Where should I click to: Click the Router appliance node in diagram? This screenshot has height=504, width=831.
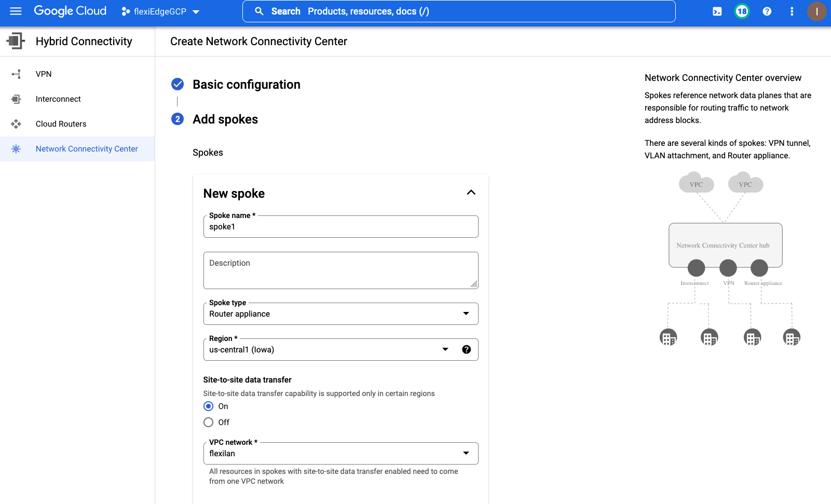pos(759,268)
